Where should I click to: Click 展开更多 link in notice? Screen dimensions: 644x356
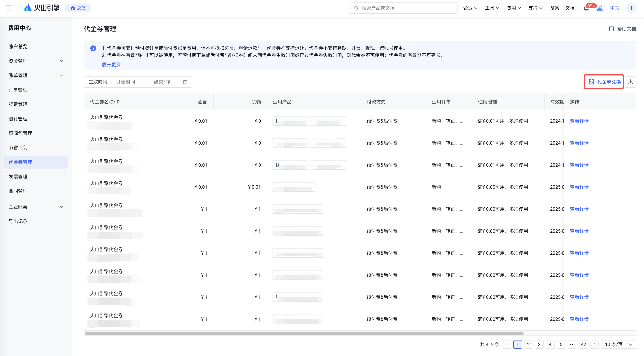pos(111,65)
